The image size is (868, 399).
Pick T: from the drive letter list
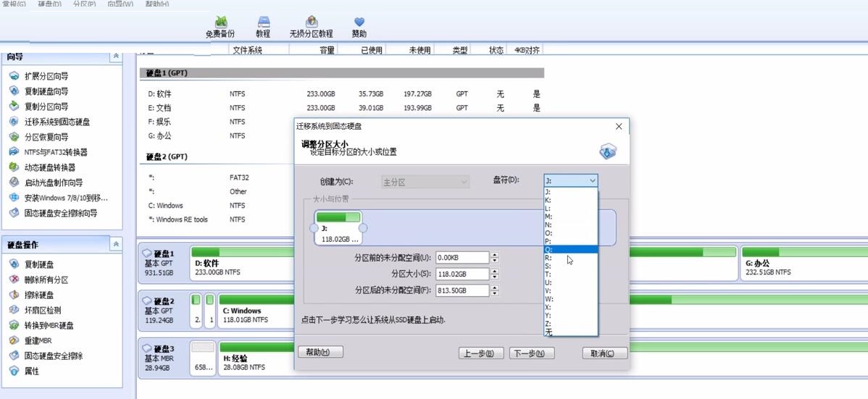570,274
